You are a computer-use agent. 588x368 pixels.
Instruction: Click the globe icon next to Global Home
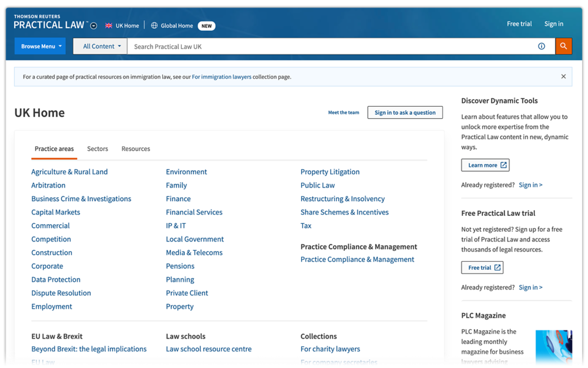pyautogui.click(x=154, y=25)
